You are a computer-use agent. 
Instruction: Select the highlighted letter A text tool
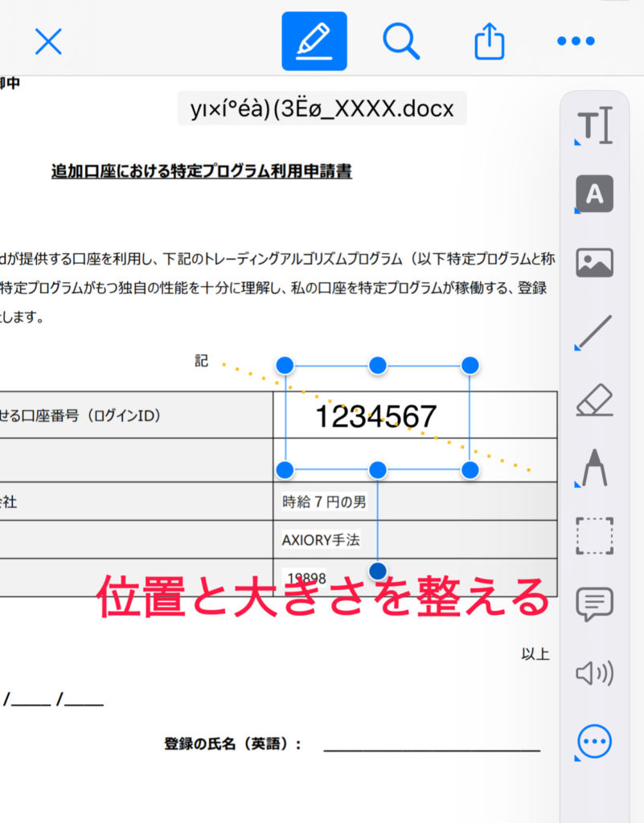(595, 194)
